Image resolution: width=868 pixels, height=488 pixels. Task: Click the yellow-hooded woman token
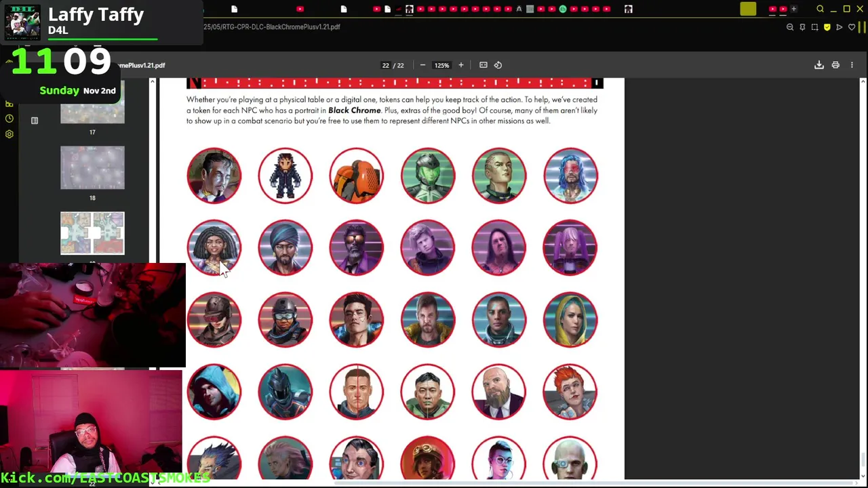[570, 319]
